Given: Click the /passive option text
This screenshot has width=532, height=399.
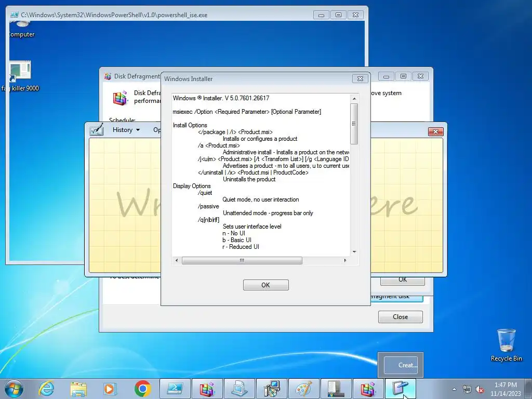Looking at the screenshot, I should pyautogui.click(x=208, y=206).
